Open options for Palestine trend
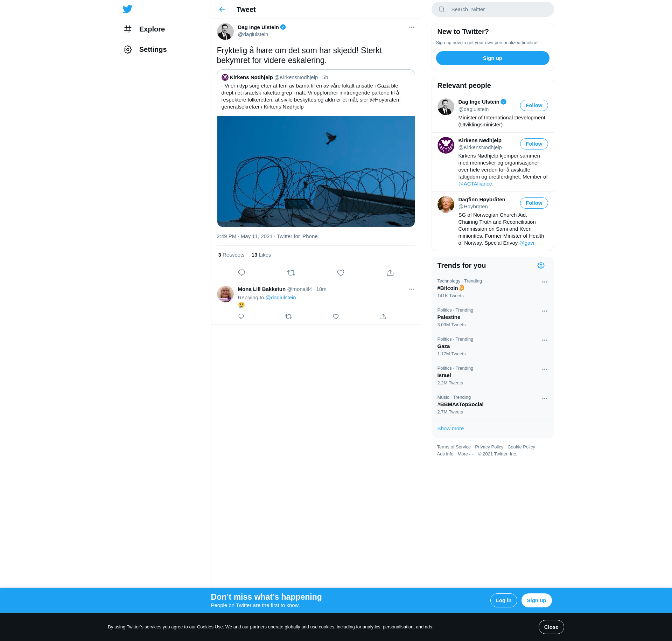Viewport: 672px width, 641px height. (545, 311)
